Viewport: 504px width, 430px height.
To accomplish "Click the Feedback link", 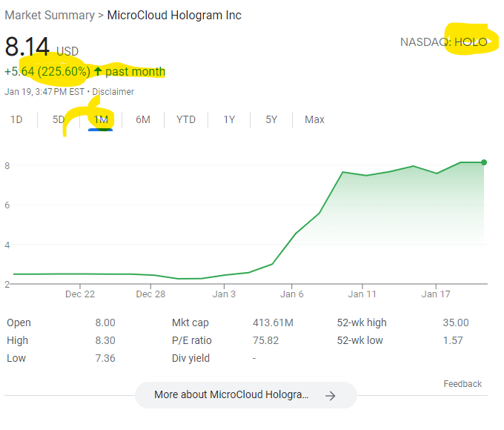I will coord(462,384).
